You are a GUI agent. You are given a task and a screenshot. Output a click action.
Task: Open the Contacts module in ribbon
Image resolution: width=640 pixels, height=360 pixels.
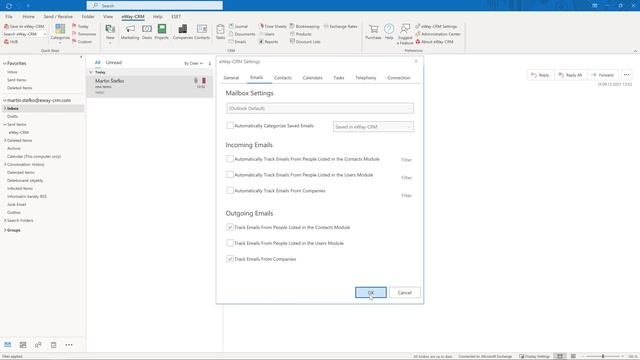coord(202,32)
